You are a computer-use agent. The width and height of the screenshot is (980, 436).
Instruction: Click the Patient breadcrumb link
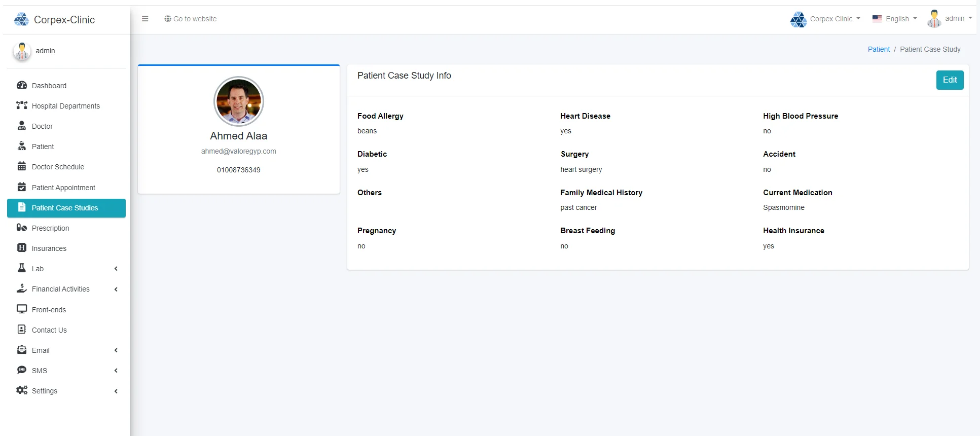tap(879, 49)
